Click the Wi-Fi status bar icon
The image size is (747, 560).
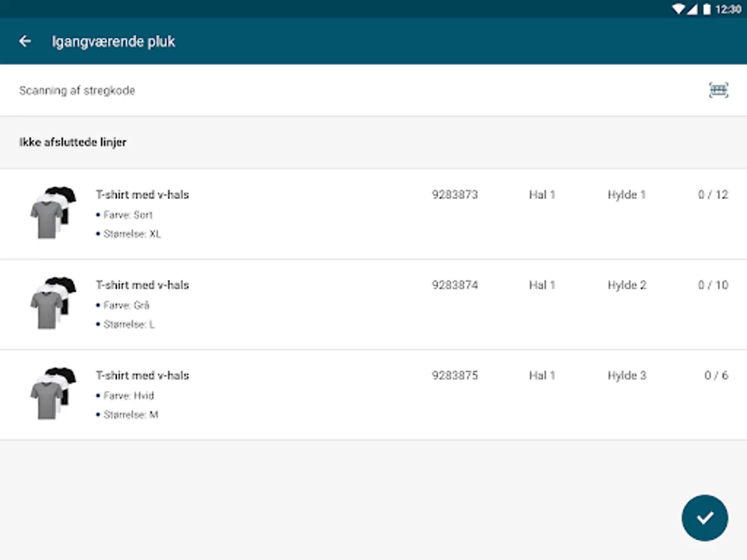(679, 9)
